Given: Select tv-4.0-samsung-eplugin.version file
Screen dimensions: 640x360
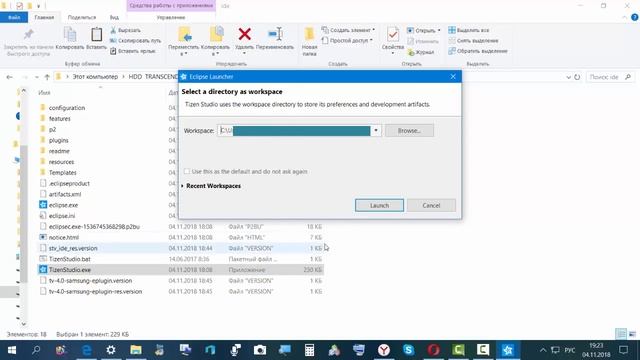Looking at the screenshot, I should point(90,281).
